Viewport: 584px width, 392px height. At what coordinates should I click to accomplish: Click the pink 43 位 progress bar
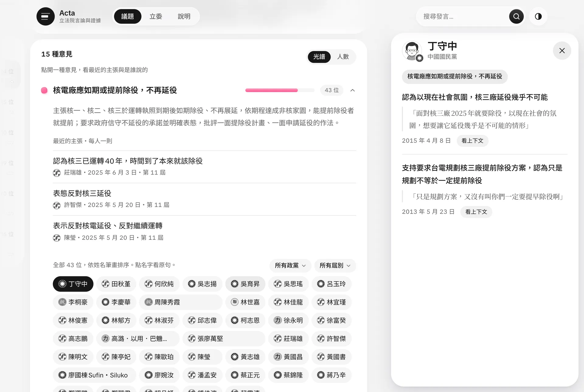pyautogui.click(x=280, y=90)
